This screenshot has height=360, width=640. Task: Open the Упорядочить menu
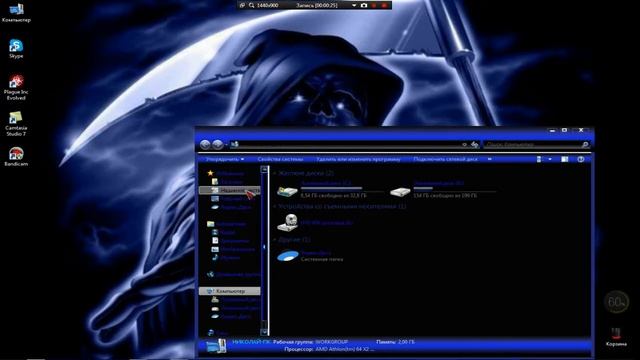(224, 159)
